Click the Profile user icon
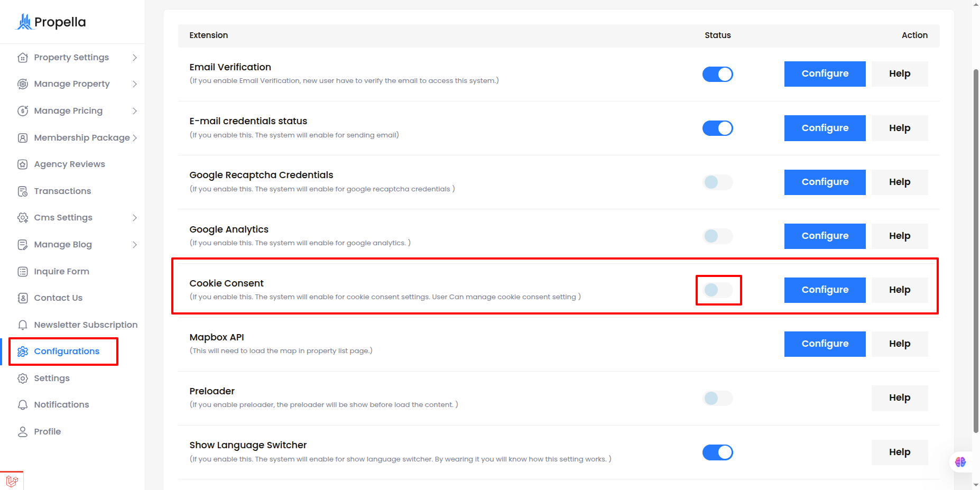Viewport: 980px width, 490px height. [23, 431]
